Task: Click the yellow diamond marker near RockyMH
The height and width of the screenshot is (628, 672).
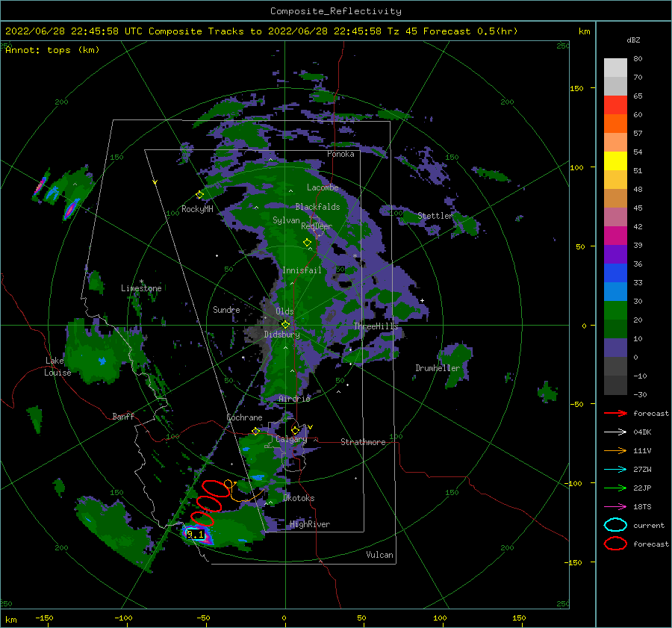Action: click(x=199, y=195)
